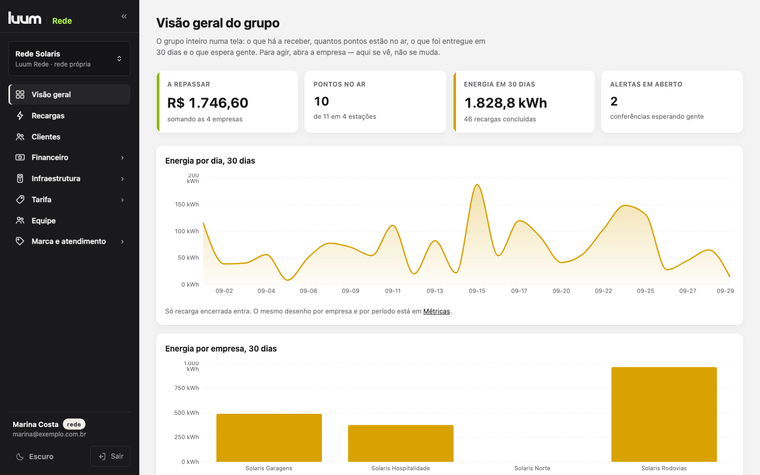Expand the Financeiro submenu chevron

122,158
